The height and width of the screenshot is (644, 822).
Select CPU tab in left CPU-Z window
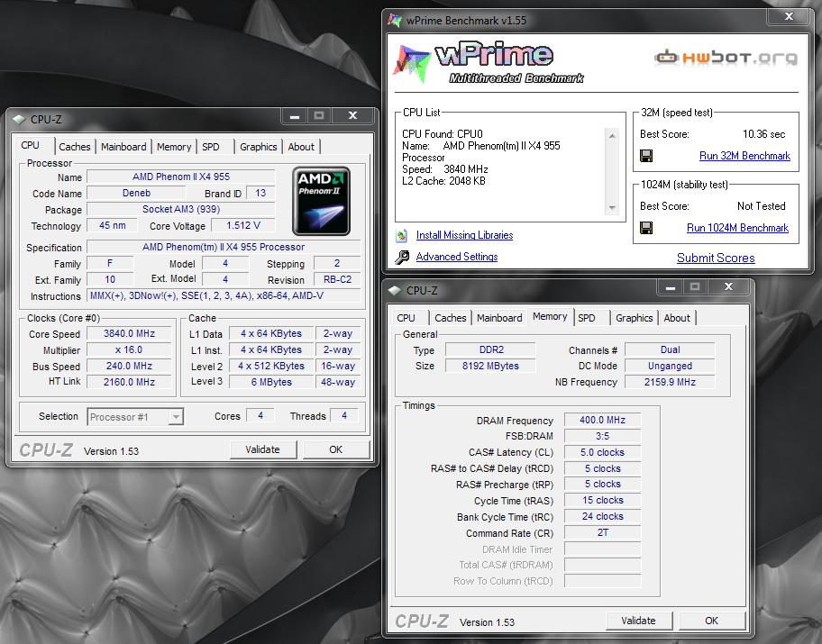tap(31, 145)
